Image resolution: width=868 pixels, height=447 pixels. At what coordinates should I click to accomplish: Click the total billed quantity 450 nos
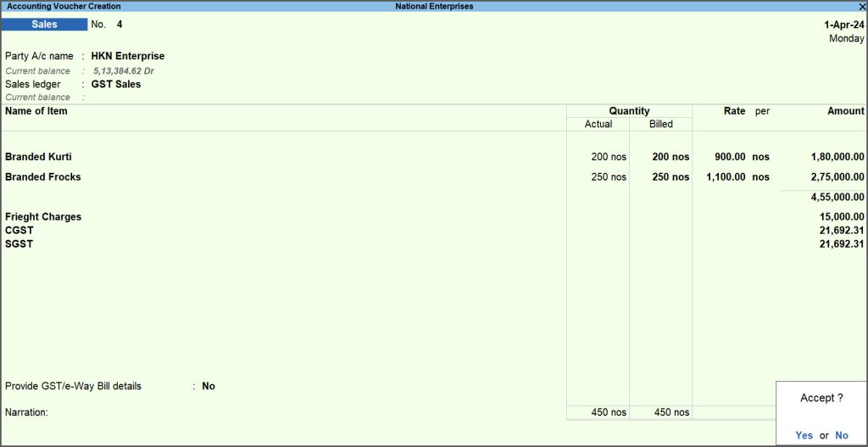[x=671, y=412]
